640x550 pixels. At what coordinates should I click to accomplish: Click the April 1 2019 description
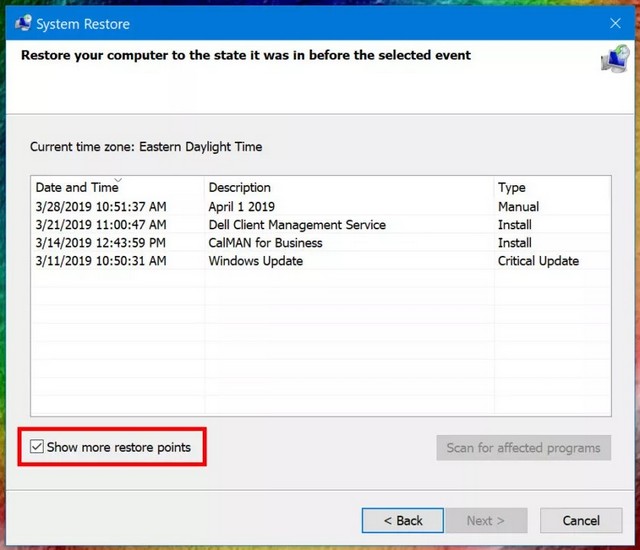[x=242, y=206]
